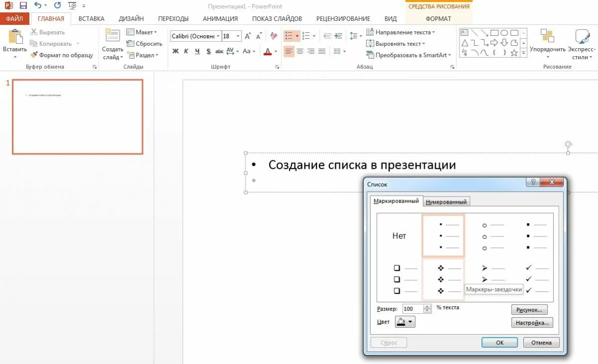Select the Right Arrow shape
Viewport: 598px width, 364px height.
[494, 43]
